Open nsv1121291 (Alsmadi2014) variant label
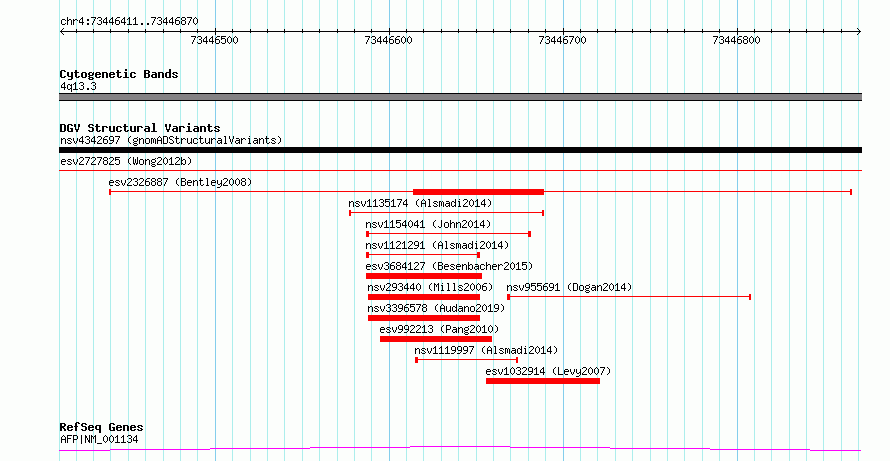Image resolution: width=890 pixels, height=461 pixels. 437,245
